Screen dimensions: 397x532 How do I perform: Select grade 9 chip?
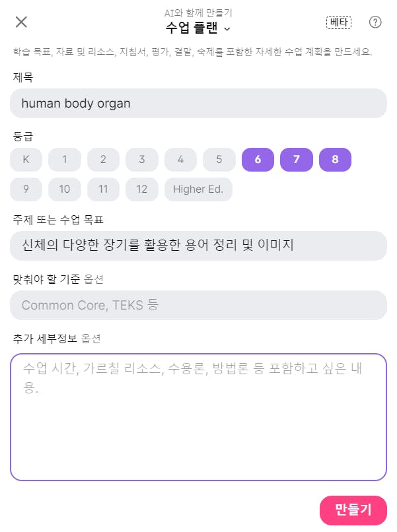[x=26, y=189]
